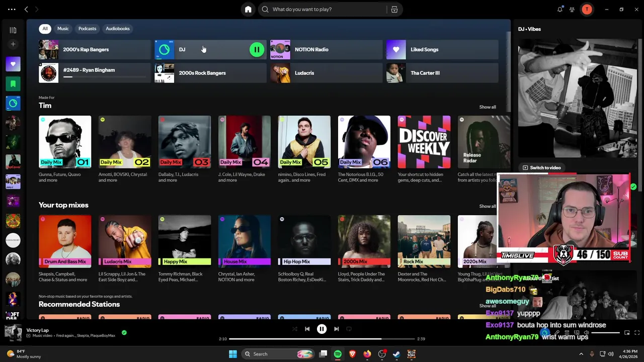
Task: Open Daily Mix 03 cover
Action: [x=185, y=142]
